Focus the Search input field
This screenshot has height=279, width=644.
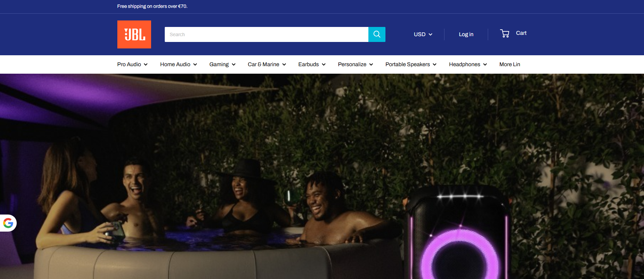click(266, 34)
